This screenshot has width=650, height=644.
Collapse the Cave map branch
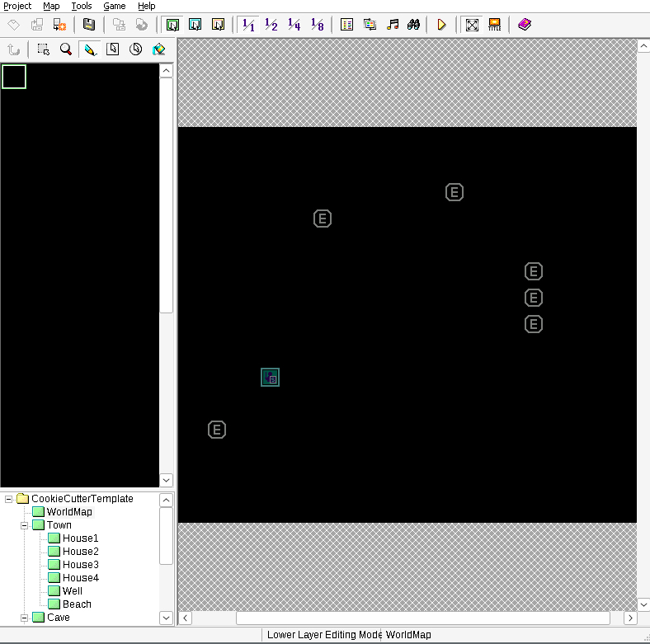pyautogui.click(x=25, y=618)
